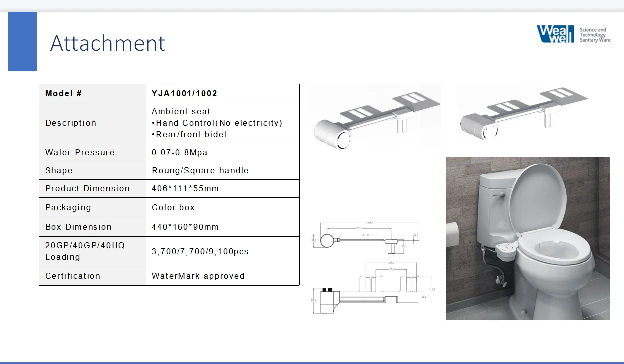Click the 'Model #' header cell
The image size is (624, 364).
coord(92,93)
